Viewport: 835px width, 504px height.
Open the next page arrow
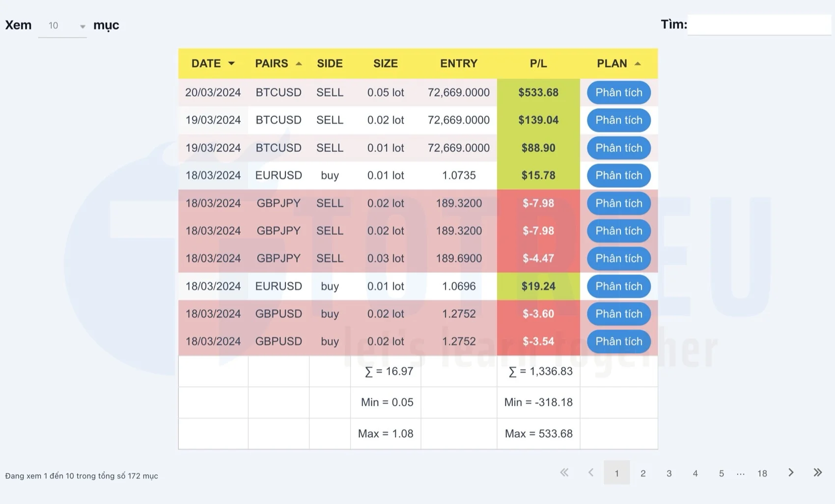click(x=791, y=473)
